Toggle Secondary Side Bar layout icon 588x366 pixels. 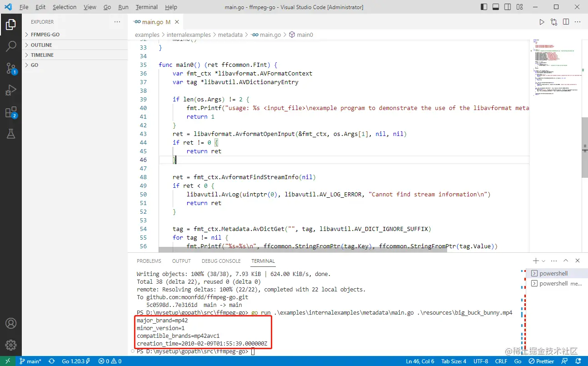point(508,7)
